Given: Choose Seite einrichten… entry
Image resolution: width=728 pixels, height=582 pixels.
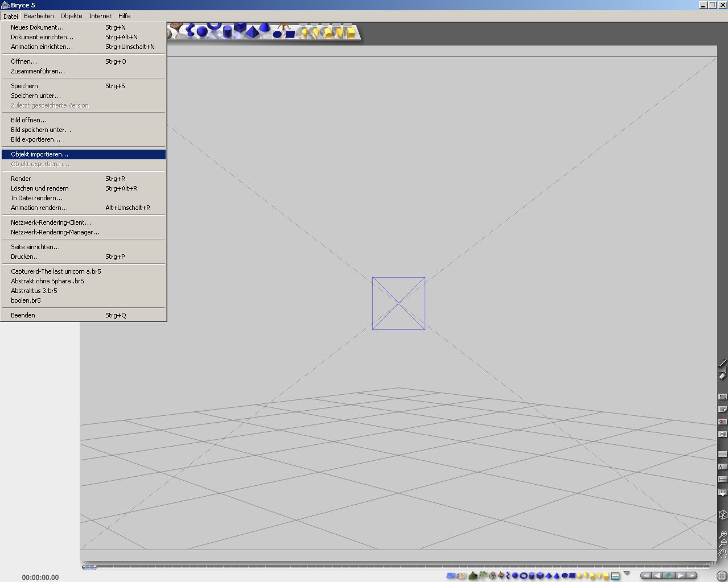Looking at the screenshot, I should pos(84,247).
